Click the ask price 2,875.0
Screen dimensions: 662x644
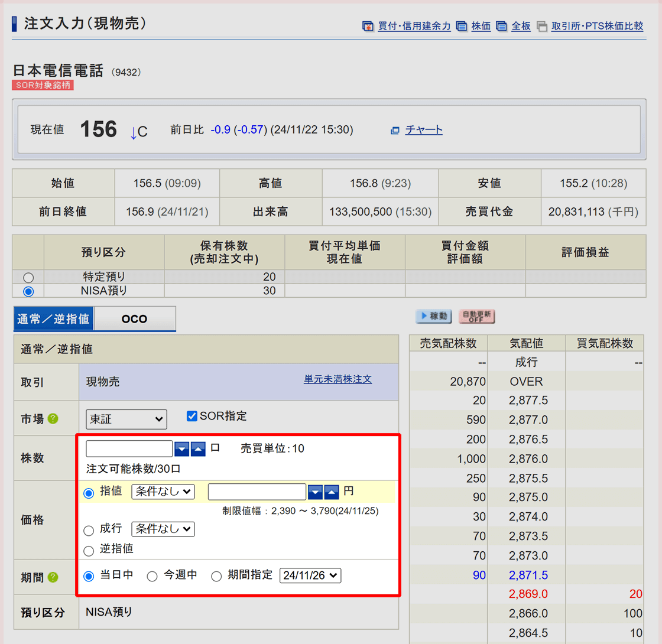coord(528,497)
